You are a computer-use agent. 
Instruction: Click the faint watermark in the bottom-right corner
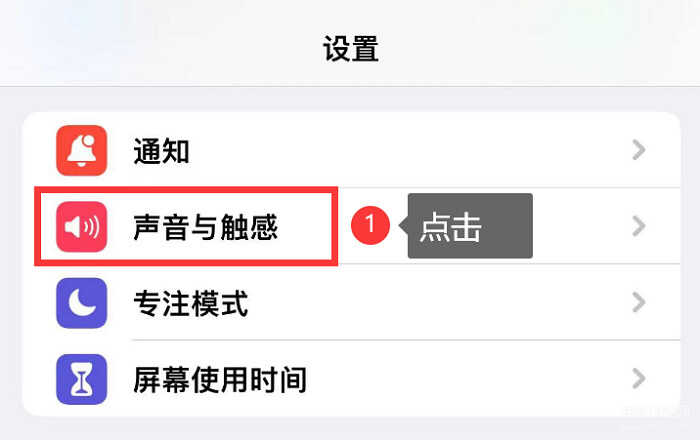click(656, 411)
